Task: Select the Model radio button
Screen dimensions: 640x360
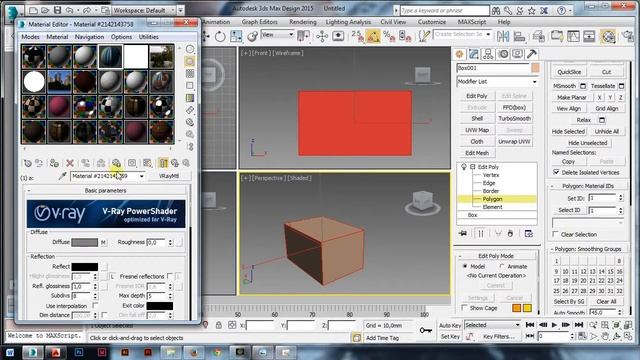Action: click(464, 266)
